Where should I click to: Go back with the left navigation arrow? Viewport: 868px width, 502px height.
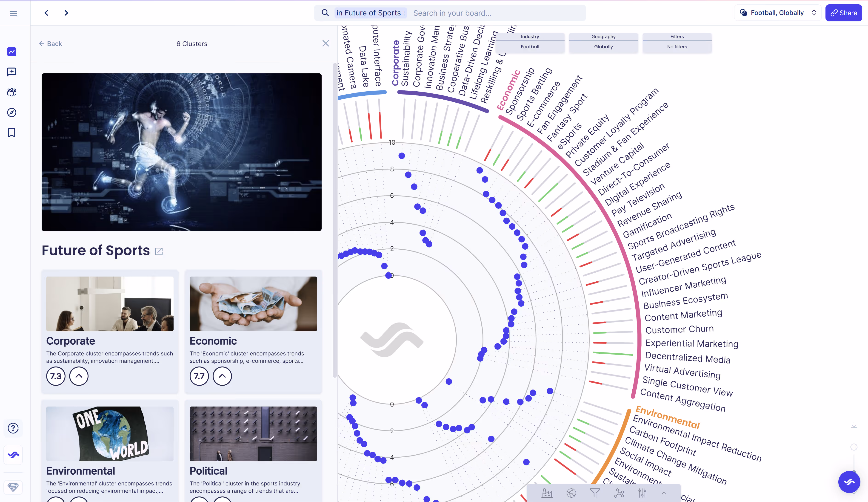[x=46, y=13]
